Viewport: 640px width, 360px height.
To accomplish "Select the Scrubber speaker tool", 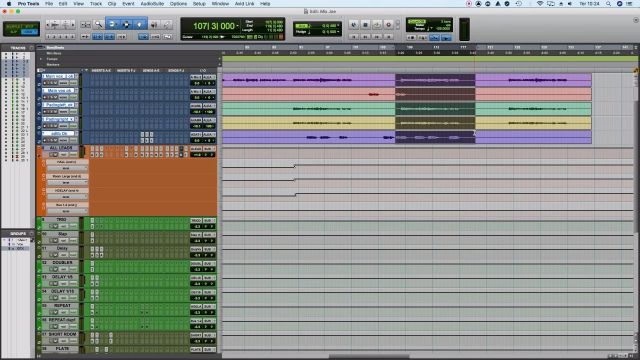I will 154,25.
